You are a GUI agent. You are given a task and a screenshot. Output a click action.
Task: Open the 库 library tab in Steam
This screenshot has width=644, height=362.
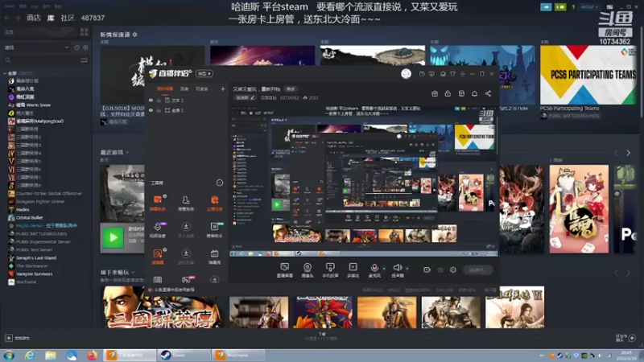tap(51, 18)
